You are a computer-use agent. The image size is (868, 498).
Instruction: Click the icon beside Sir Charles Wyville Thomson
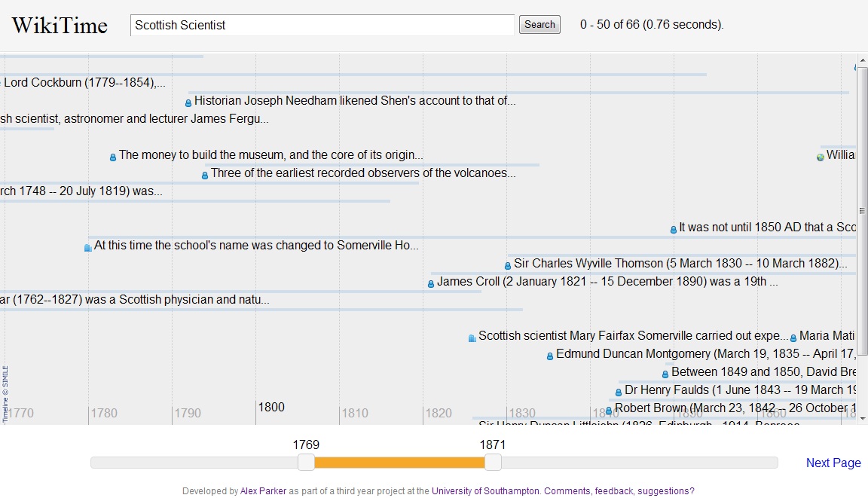tap(508, 266)
